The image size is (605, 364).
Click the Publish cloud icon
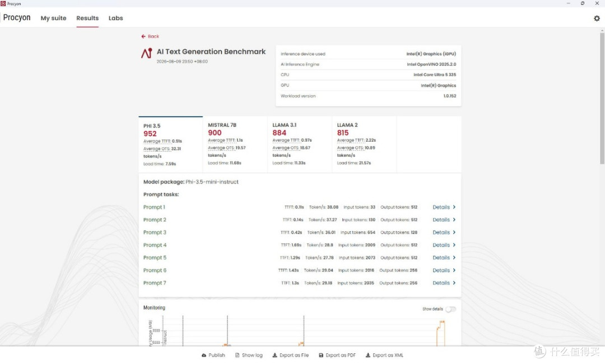coord(204,355)
